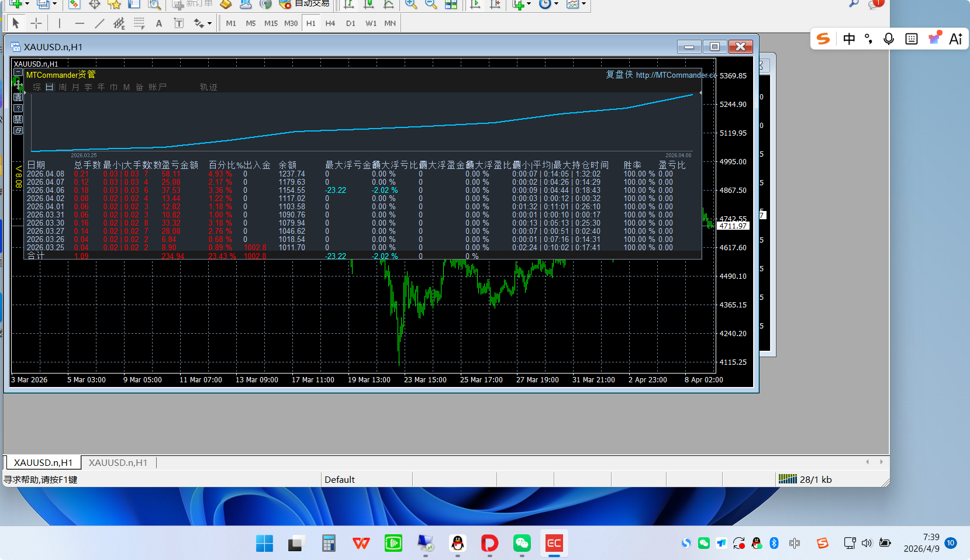
Task: Pick the Fibonacci retracement tool
Action: click(x=139, y=23)
